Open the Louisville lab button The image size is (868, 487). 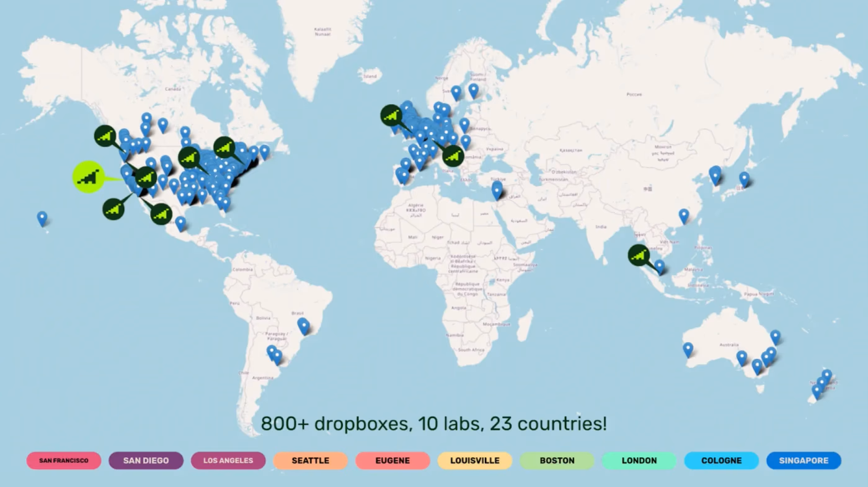point(474,460)
